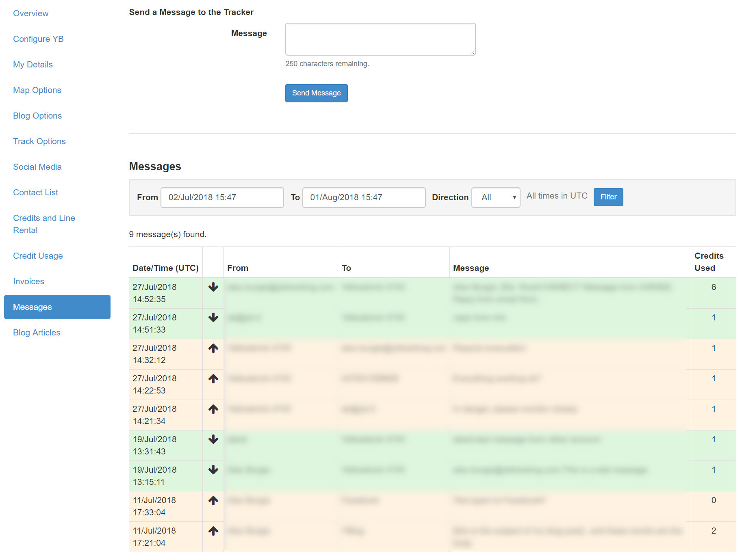The width and height of the screenshot is (742, 560).
Task: Click the up arrow icon in the 27/Jul/2018 14:22:53 row
Action: click(213, 378)
